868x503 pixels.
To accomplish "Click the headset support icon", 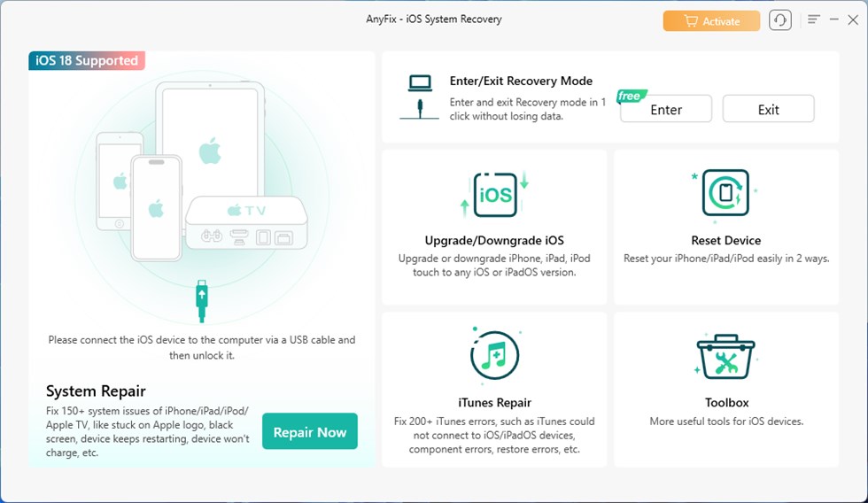I will [780, 20].
